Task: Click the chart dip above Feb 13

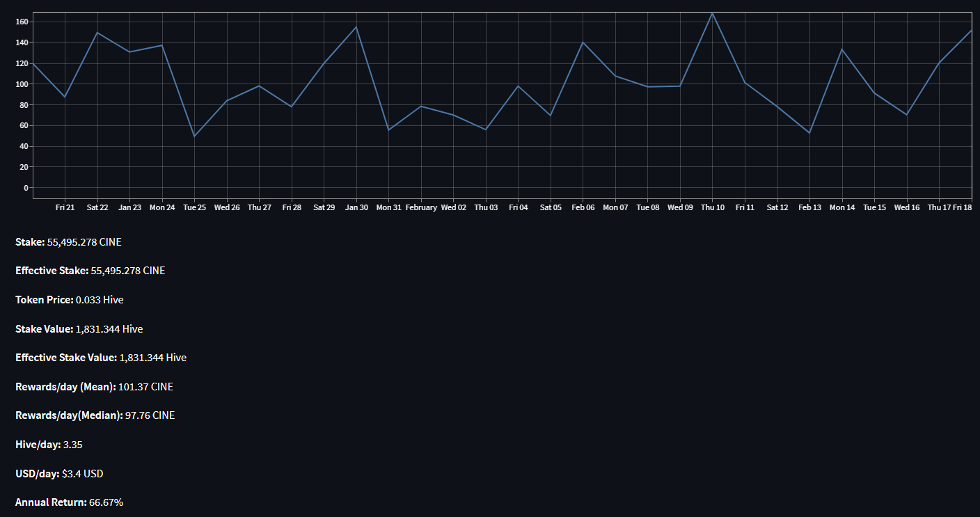Action: click(x=809, y=133)
